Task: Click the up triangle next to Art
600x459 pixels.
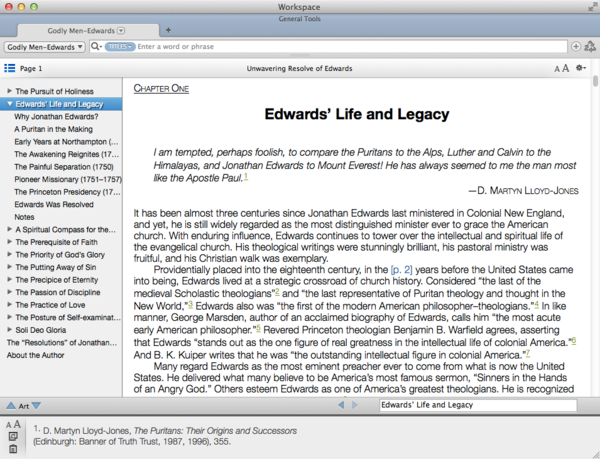Action: (x=11, y=405)
